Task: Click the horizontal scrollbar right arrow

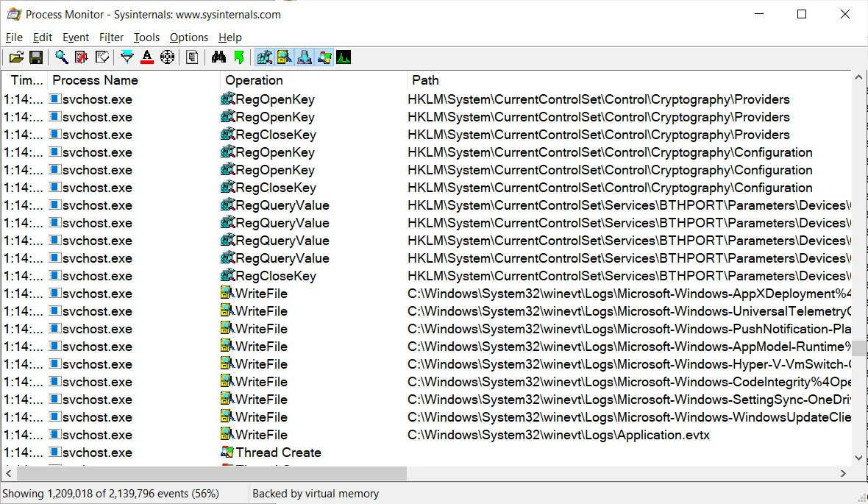Action: click(843, 474)
